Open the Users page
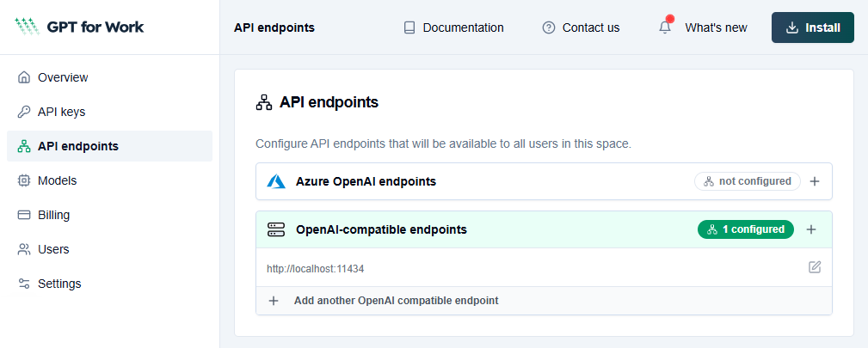The height and width of the screenshot is (348, 868). tap(109, 249)
